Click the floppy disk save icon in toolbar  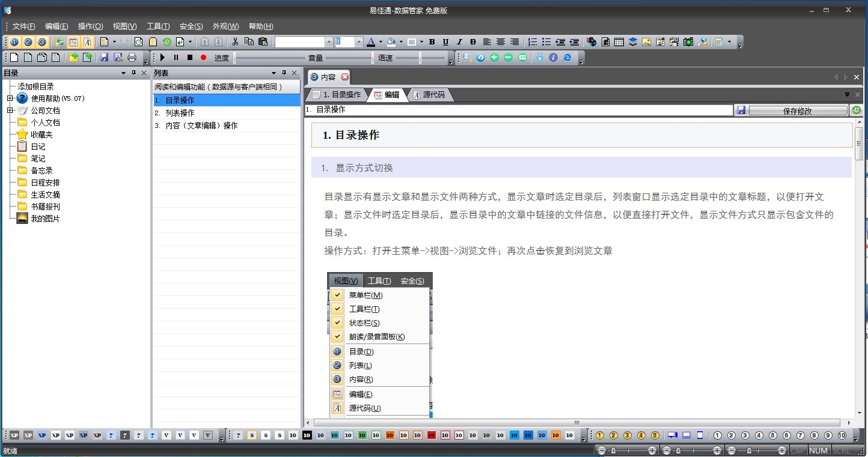click(104, 58)
